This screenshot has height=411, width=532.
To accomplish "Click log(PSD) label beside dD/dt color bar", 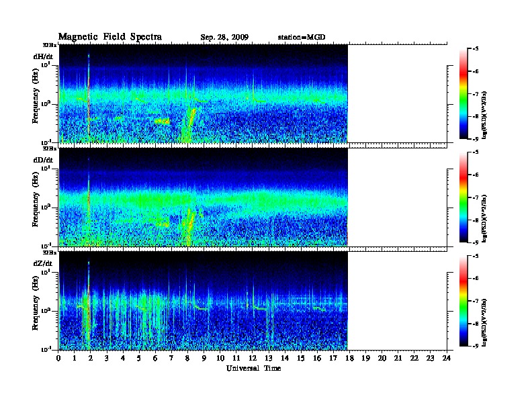I will point(484,218).
